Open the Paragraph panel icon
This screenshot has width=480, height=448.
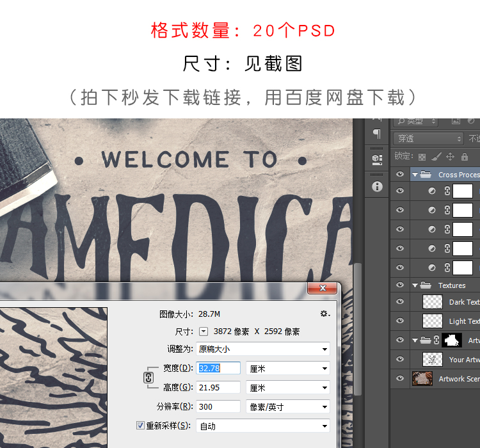[x=377, y=134]
